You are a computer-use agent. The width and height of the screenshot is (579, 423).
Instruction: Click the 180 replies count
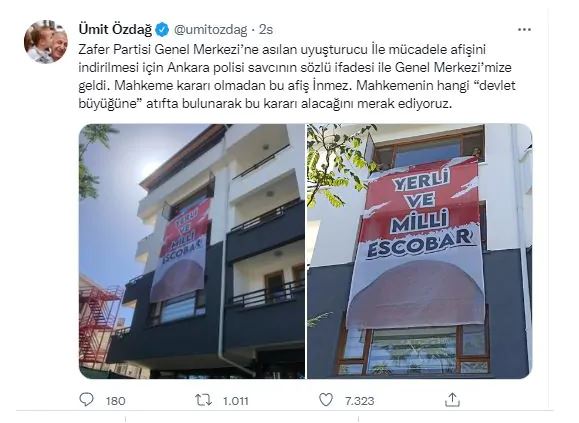116,401
